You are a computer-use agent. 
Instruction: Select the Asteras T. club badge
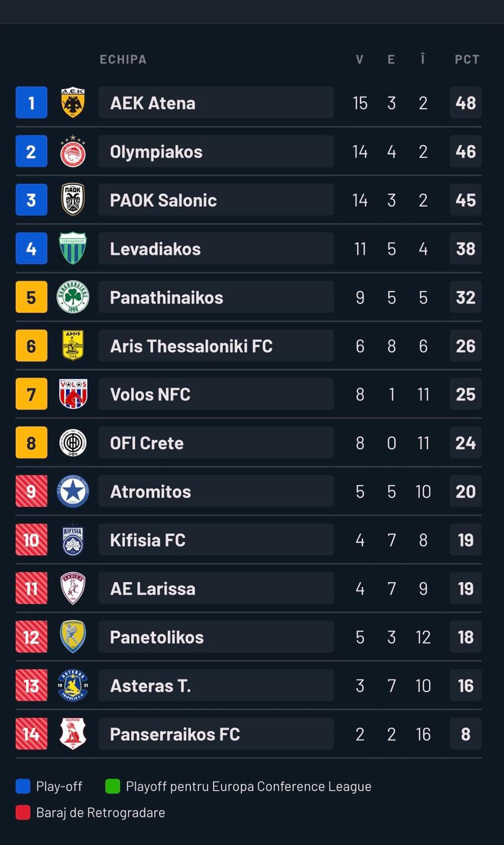(72, 685)
